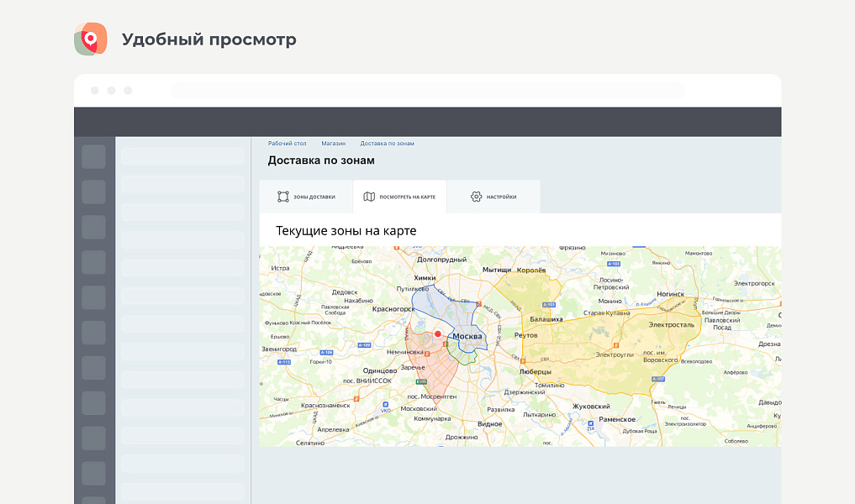
Task: Switch to the Посмотреть на карте tab
Action: (399, 197)
